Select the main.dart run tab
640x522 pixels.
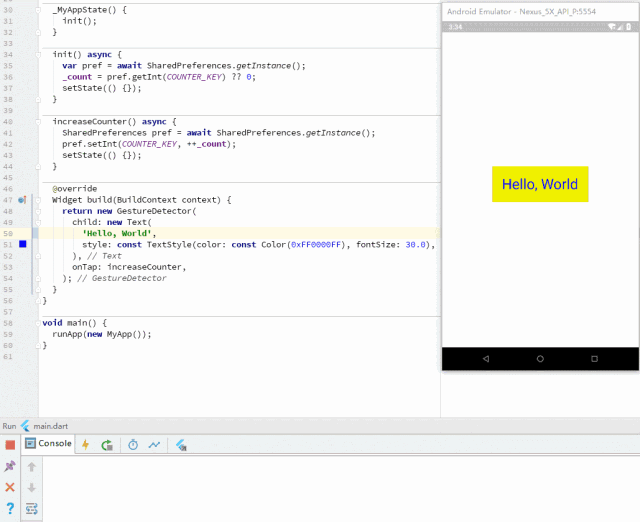click(51, 426)
